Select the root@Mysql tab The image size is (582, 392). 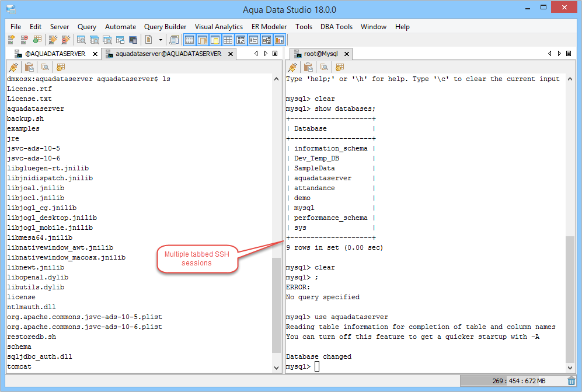tap(320, 54)
